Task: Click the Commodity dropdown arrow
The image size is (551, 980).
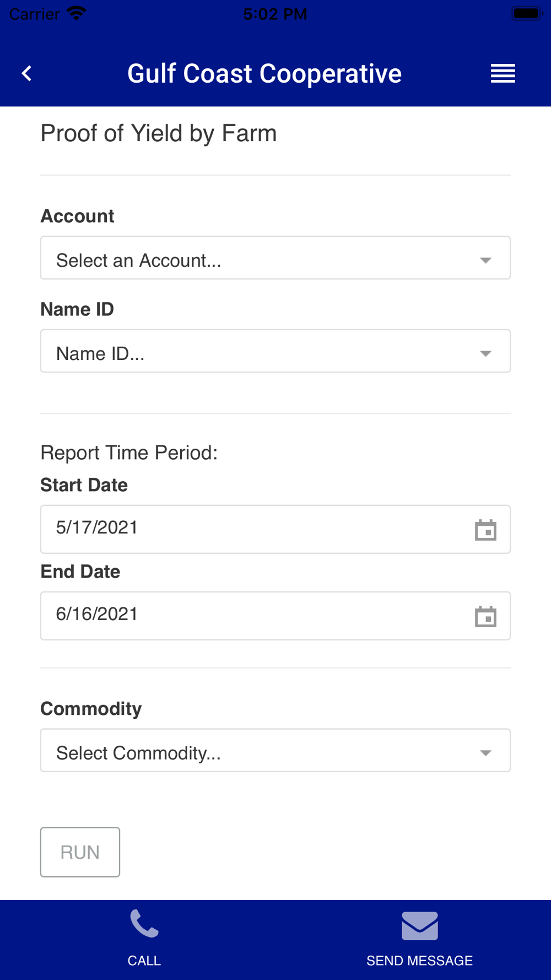Action: 485,753
